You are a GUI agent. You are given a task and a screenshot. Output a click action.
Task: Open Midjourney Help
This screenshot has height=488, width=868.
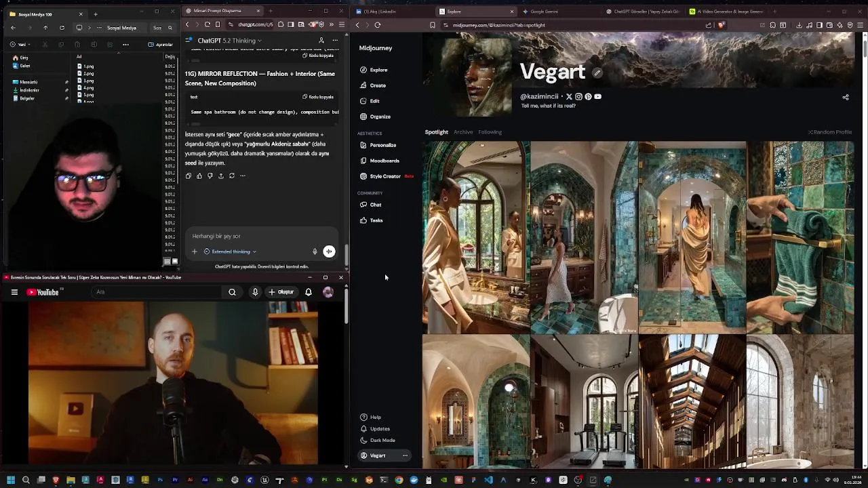coord(371,418)
